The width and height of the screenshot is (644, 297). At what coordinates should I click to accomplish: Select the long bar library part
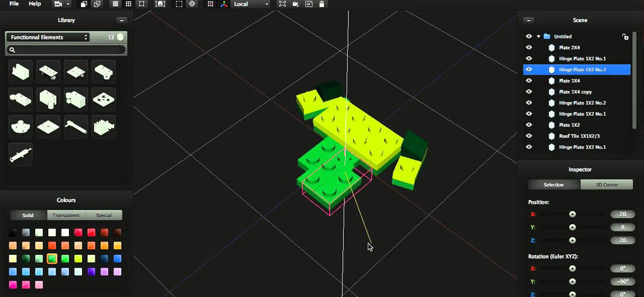[76, 127]
